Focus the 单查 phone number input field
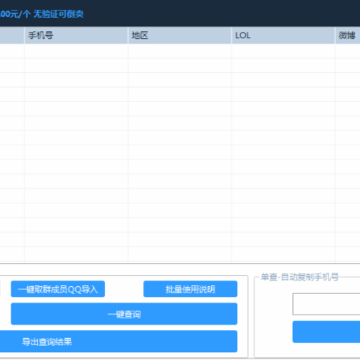This screenshot has width=360, height=360. click(326, 304)
